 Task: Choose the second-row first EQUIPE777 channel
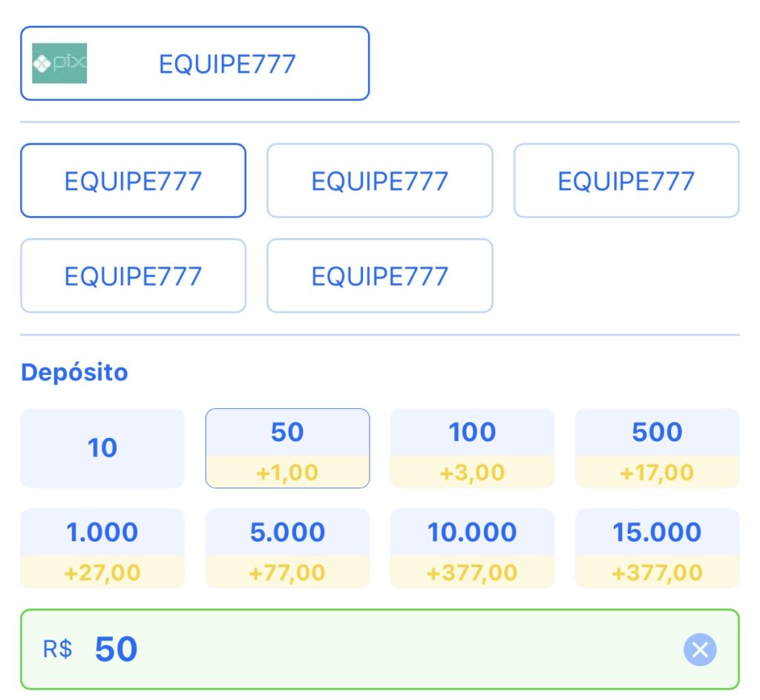tap(134, 276)
